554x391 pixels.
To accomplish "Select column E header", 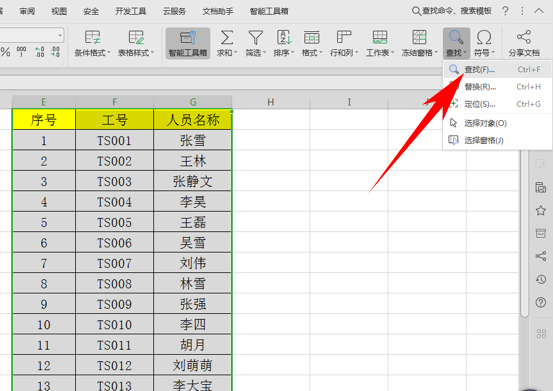I will point(44,102).
